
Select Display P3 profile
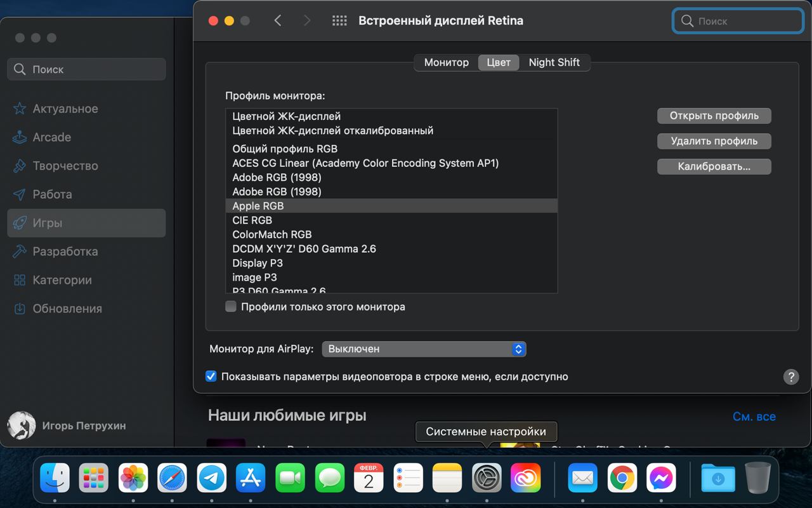(x=391, y=263)
